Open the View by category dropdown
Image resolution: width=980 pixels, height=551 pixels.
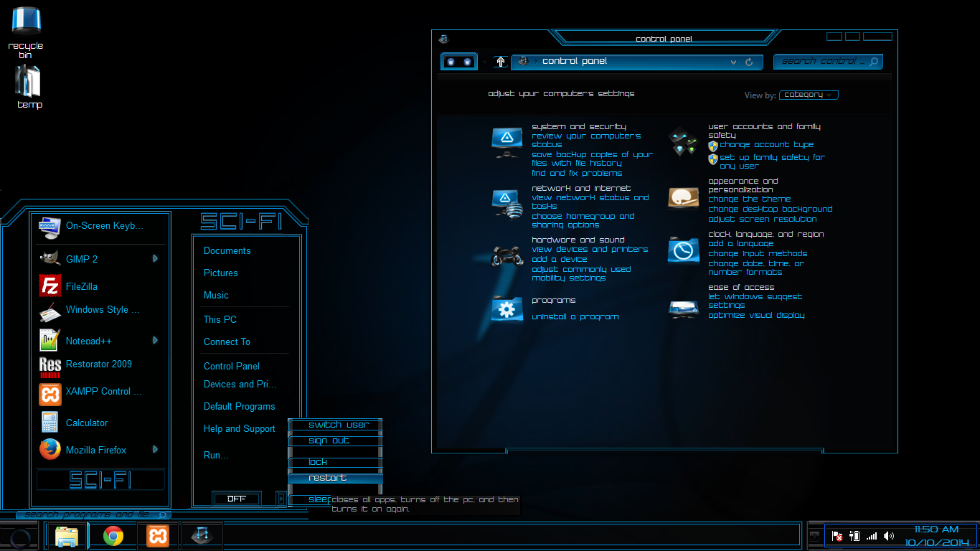(x=809, y=95)
